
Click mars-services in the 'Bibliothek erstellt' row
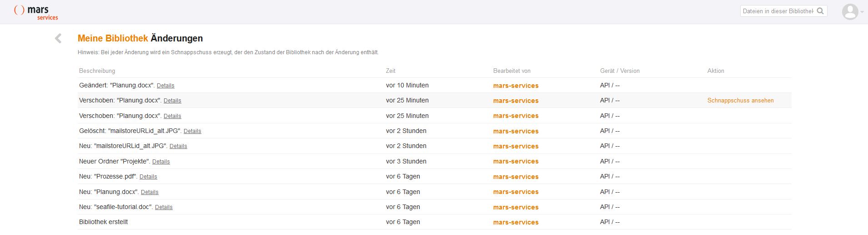point(516,222)
